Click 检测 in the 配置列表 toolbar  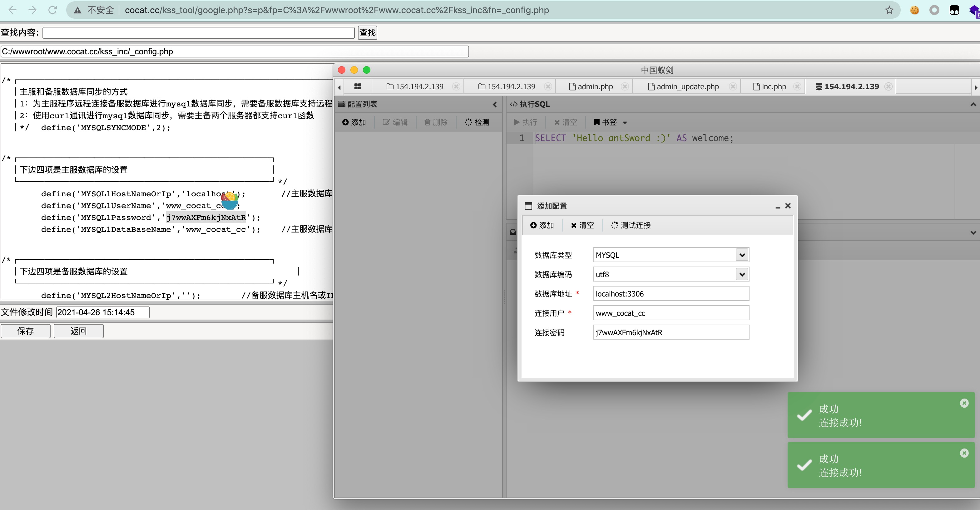(477, 122)
